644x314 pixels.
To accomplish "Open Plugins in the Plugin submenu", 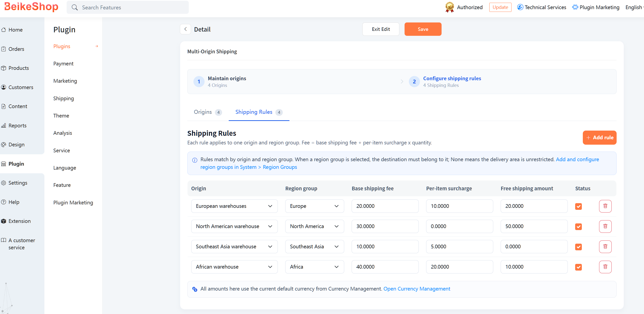I will [61, 46].
